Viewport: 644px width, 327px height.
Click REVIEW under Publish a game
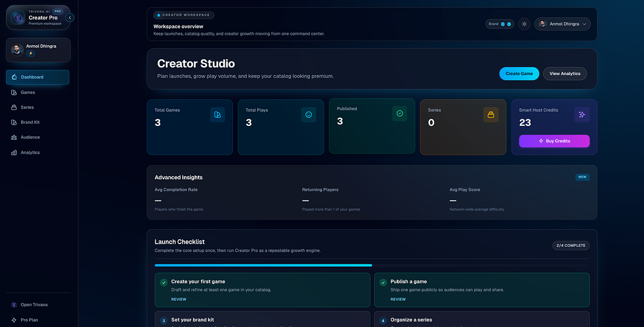tap(398, 300)
